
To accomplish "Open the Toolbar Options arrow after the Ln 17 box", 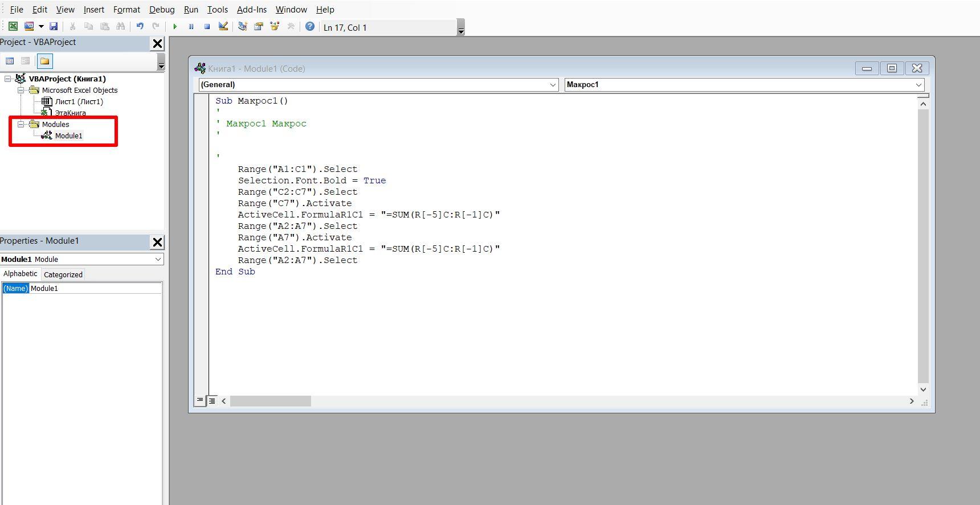I will [461, 28].
